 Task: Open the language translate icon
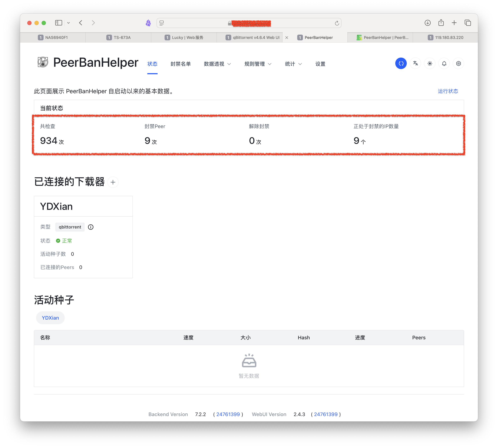click(415, 63)
